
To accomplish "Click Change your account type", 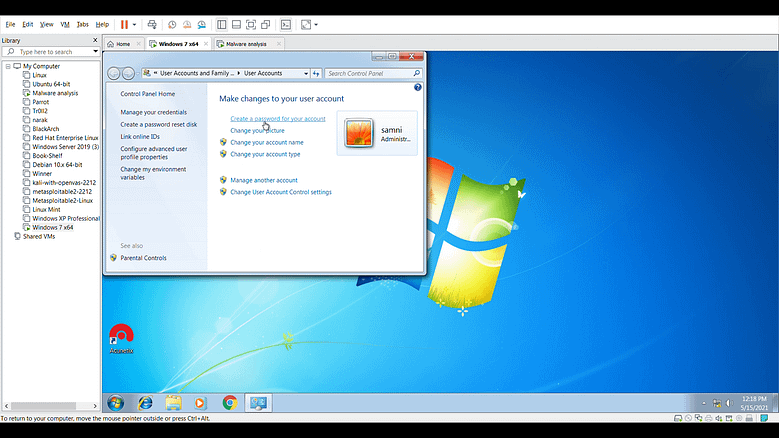I will [265, 154].
